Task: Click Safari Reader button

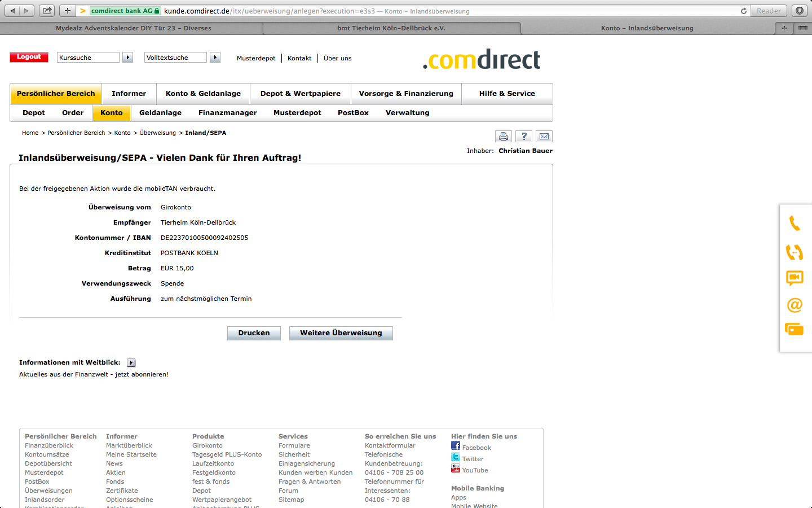Action: tap(769, 11)
